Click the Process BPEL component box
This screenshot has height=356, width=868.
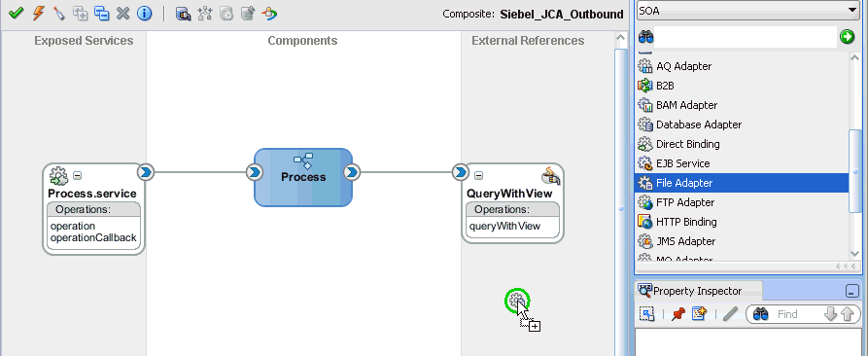(303, 177)
